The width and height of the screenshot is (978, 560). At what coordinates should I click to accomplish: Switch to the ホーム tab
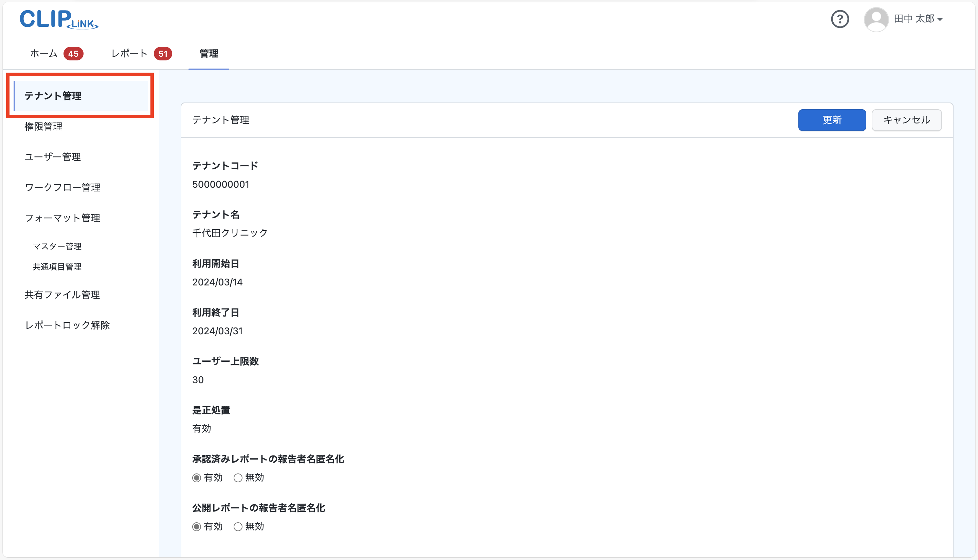coord(44,54)
